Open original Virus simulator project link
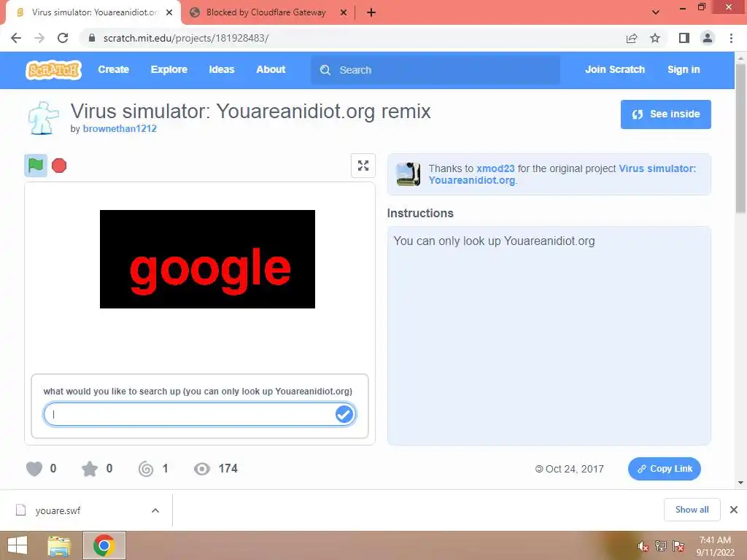The image size is (747, 560). pyautogui.click(x=562, y=174)
